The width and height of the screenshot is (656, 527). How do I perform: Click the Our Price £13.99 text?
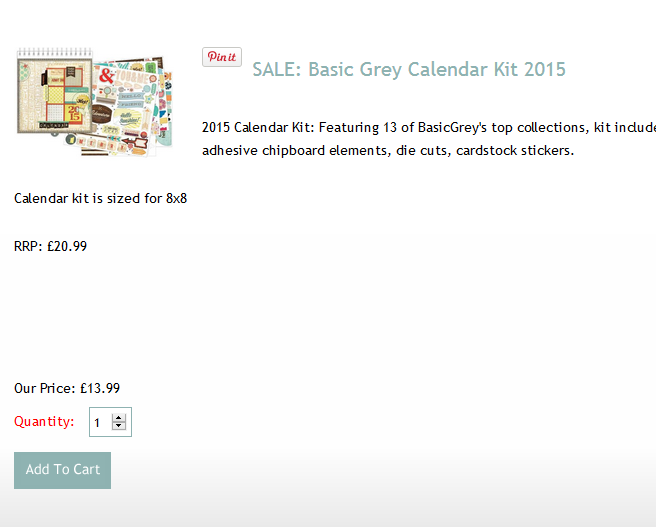point(67,388)
